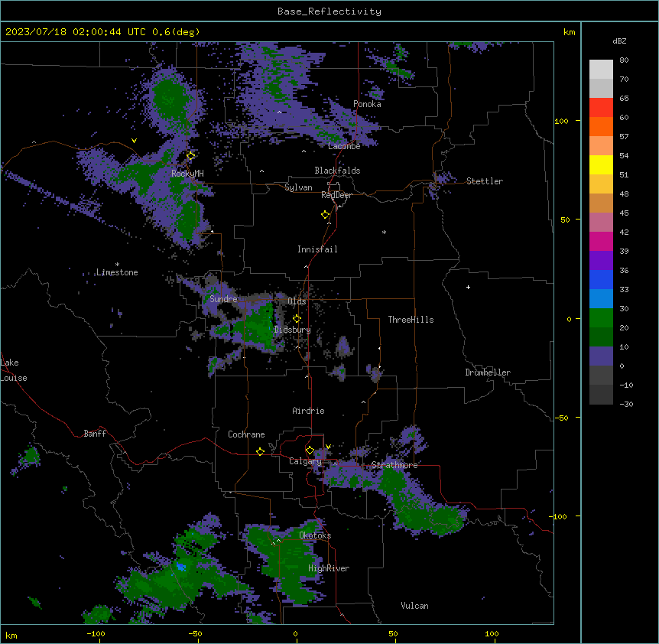Viewport: 659px width, 644px height.
Task: Click the Limestone label
Action: pyautogui.click(x=117, y=272)
